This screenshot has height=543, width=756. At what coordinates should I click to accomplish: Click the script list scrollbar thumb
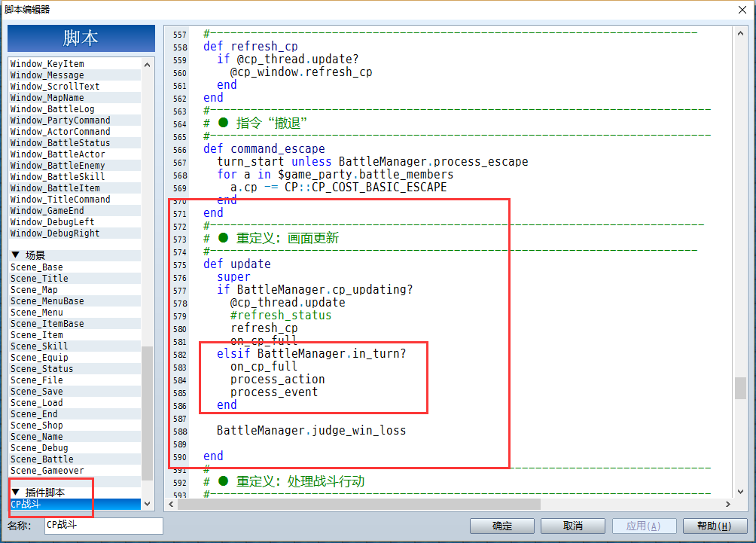[x=147, y=413]
